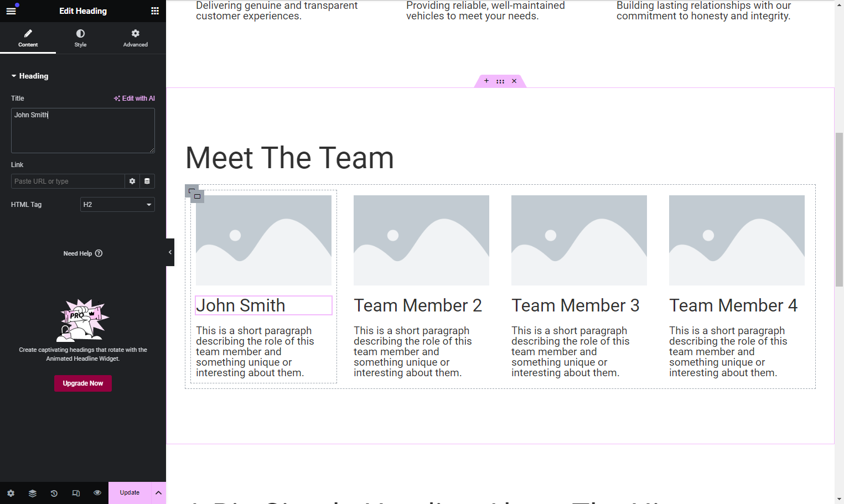Select the Team Member 2 heading
Viewport: 844px width, 504px height.
point(418,305)
